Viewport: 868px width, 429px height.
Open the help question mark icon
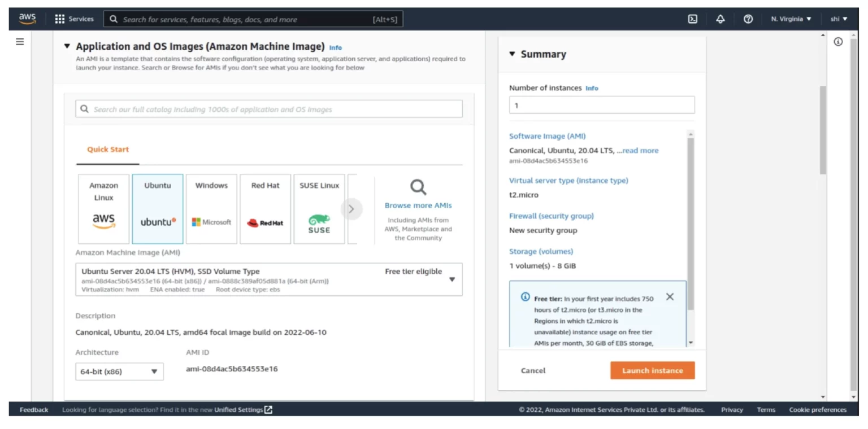(748, 19)
